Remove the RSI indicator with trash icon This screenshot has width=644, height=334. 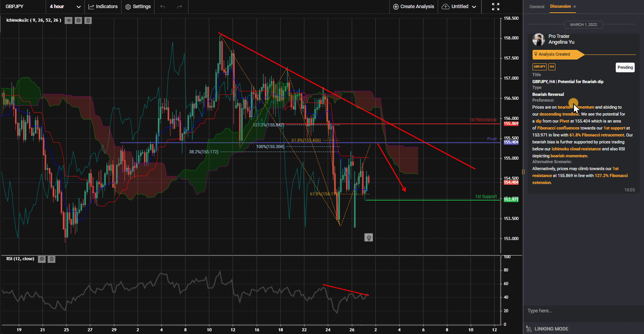51,259
